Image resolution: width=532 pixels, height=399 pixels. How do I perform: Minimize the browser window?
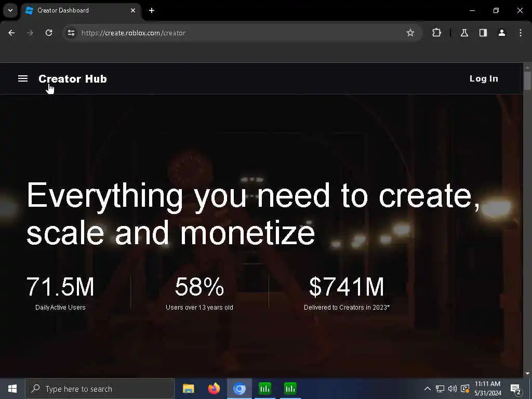click(472, 10)
